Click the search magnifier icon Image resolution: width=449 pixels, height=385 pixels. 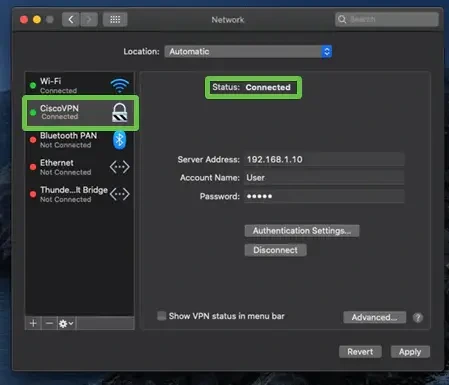pos(342,19)
